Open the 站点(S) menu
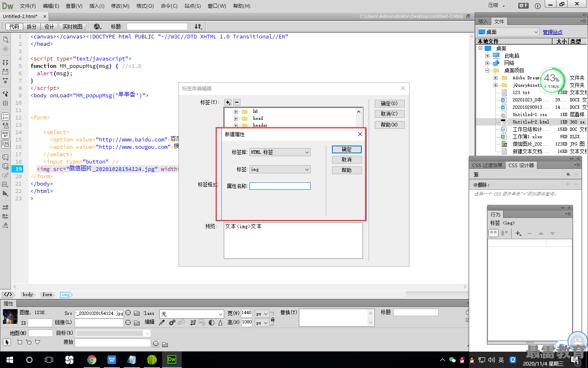Screen dimensions: 588x368 pos(192,6)
